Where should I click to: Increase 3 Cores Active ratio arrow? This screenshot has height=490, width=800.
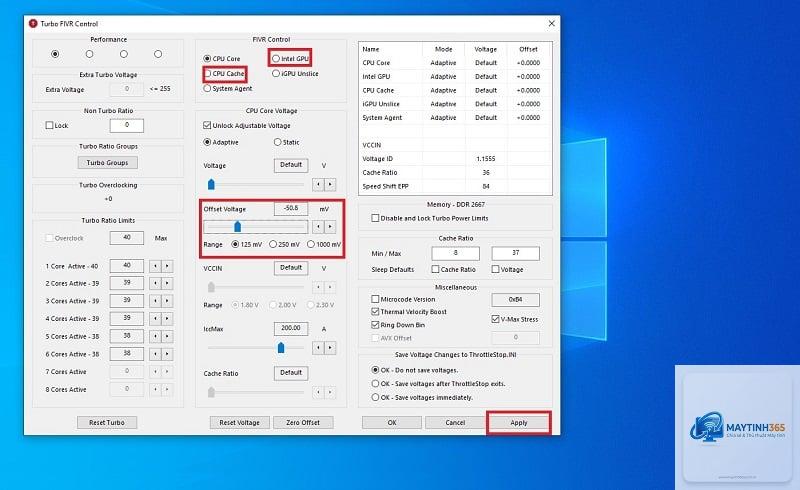coord(167,301)
